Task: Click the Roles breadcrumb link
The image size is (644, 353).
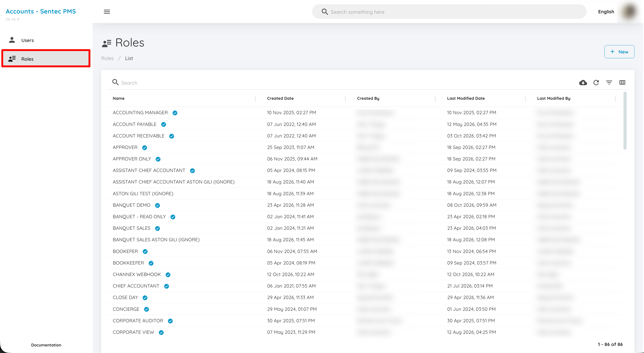Action: click(107, 58)
